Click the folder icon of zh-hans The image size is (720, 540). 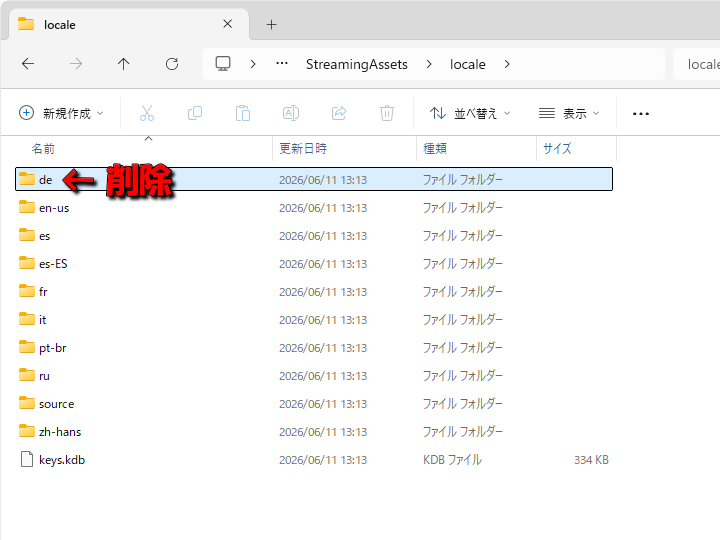27,431
